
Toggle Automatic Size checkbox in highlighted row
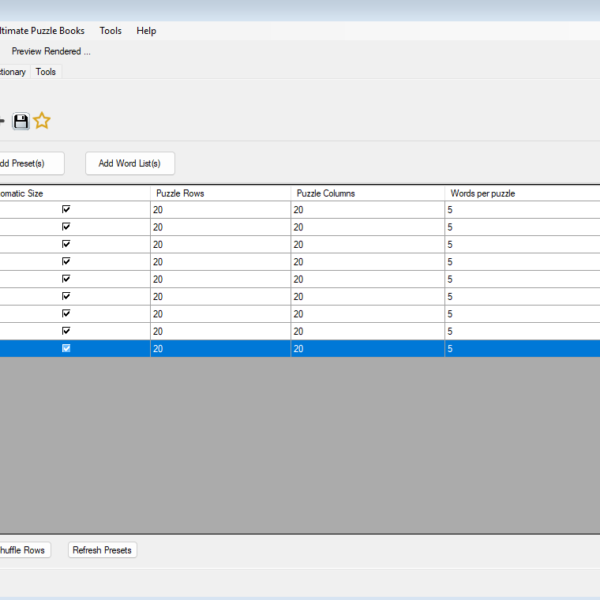pyautogui.click(x=66, y=348)
